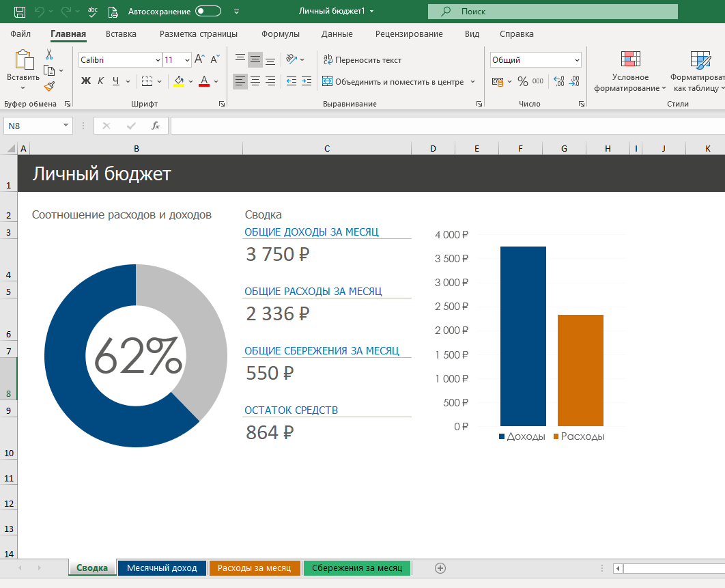Undo the last action
Image resolution: width=725 pixels, height=588 pixels.
(40, 12)
